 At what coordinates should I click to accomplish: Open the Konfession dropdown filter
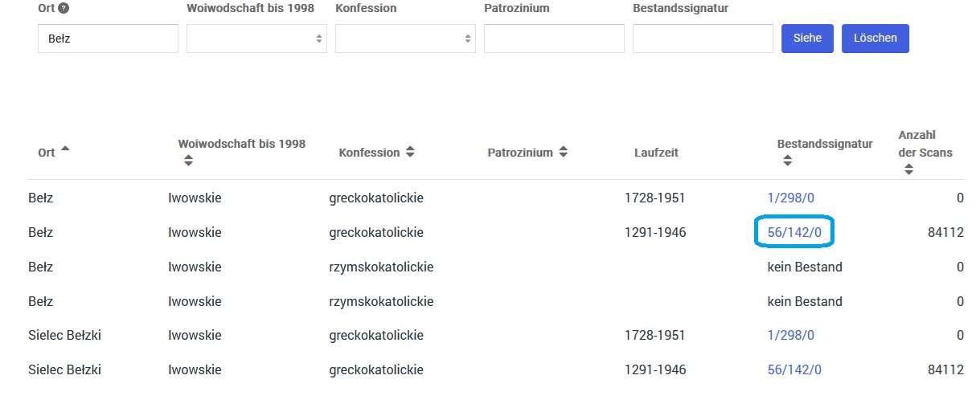point(405,39)
